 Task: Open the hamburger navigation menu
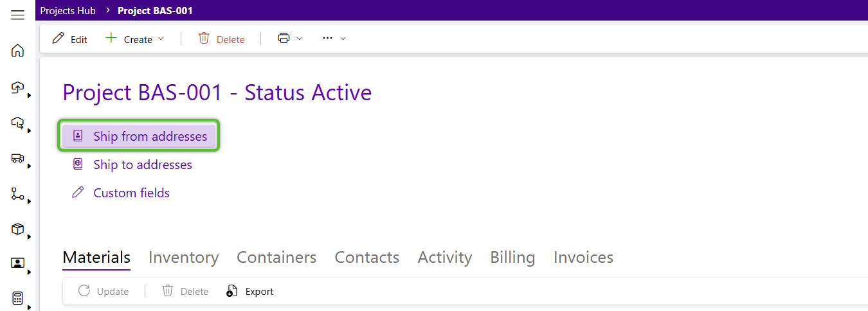[x=17, y=15]
